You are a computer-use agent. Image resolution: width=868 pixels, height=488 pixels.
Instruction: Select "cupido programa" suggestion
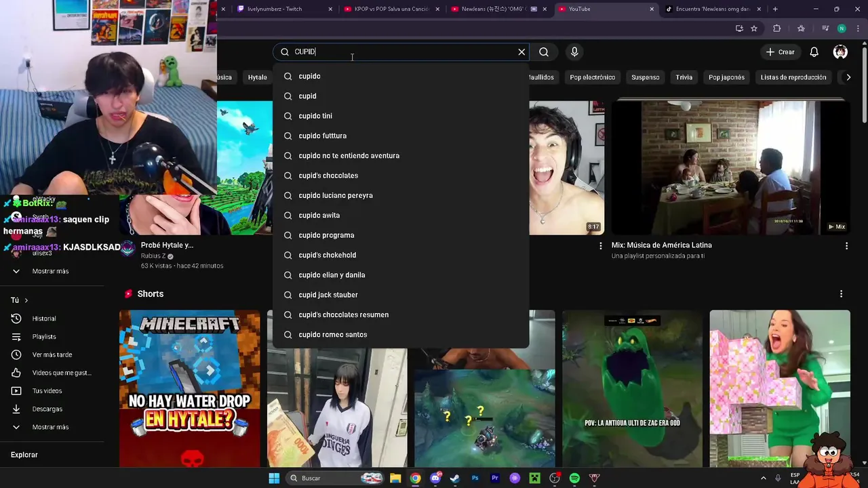pyautogui.click(x=401, y=235)
